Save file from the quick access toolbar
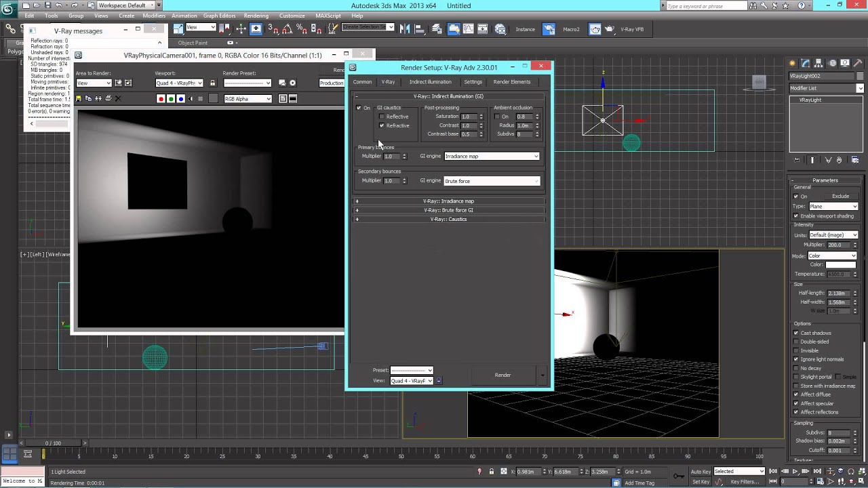Viewport: 868px width, 488px height. (x=47, y=5)
